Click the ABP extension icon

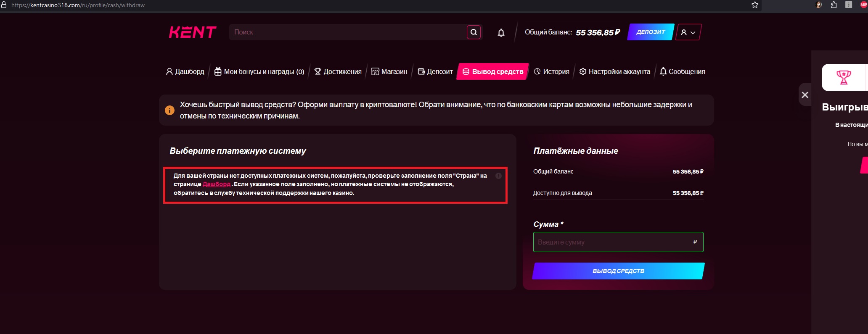click(x=863, y=5)
